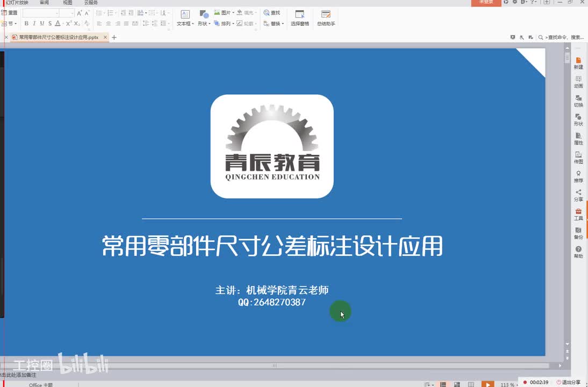
Task: Open the Cloud Service (云服务) tab
Action: pos(91,3)
